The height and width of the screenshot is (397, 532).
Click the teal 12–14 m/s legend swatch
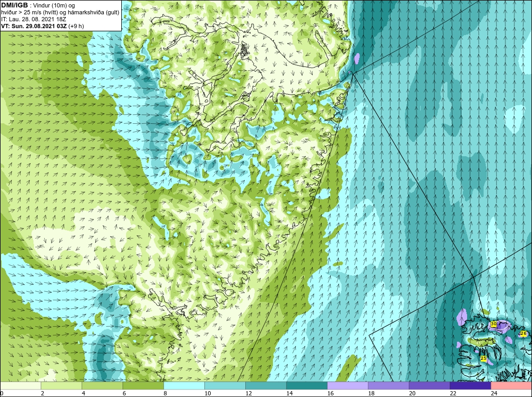click(x=265, y=385)
